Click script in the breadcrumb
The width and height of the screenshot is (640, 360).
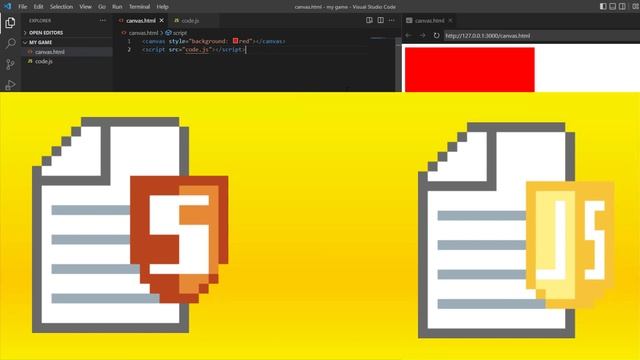180,33
